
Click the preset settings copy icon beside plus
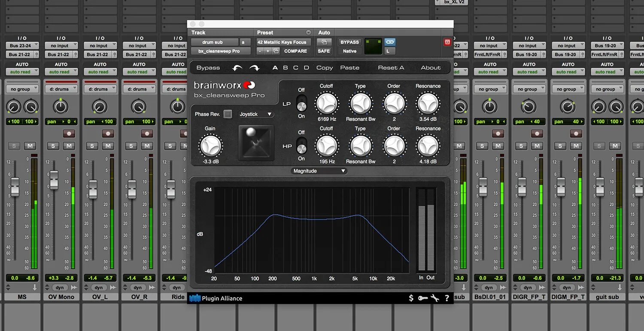276,51
